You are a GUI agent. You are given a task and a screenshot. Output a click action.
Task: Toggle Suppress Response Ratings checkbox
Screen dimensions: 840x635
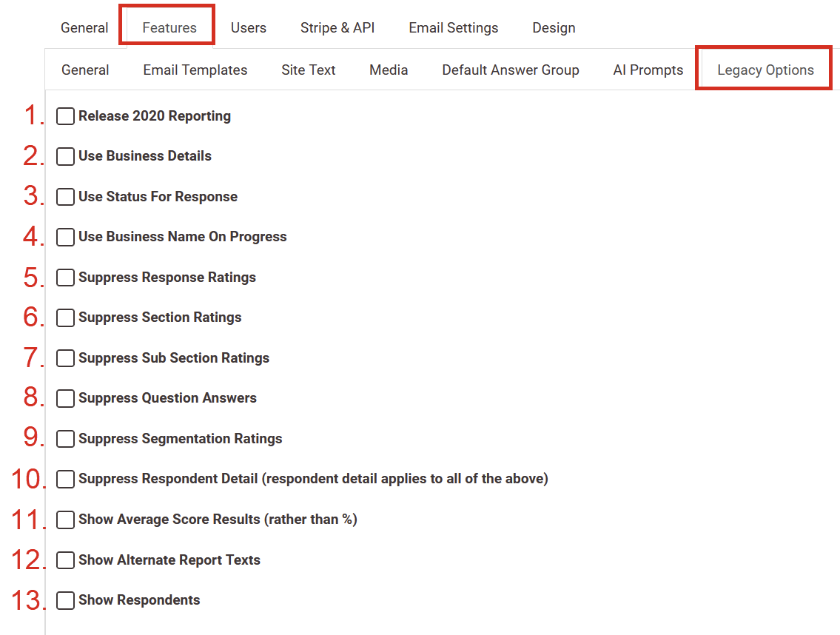click(x=66, y=278)
